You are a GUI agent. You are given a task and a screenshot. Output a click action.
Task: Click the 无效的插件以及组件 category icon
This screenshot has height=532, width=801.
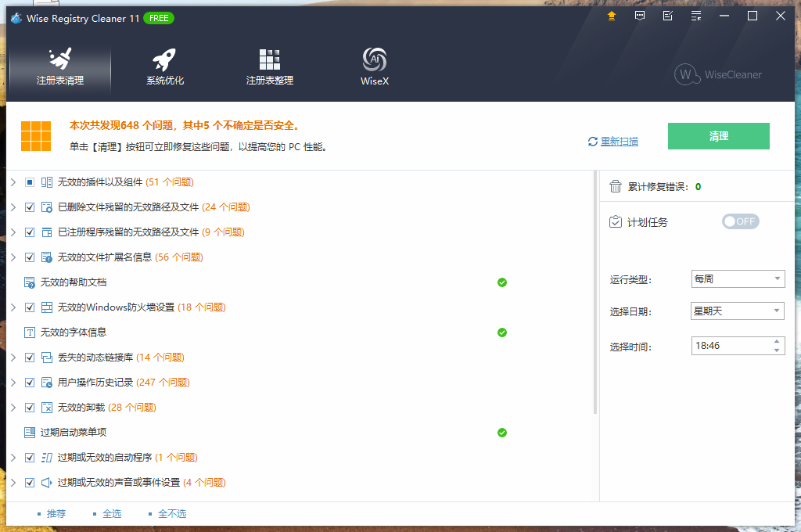click(x=46, y=182)
